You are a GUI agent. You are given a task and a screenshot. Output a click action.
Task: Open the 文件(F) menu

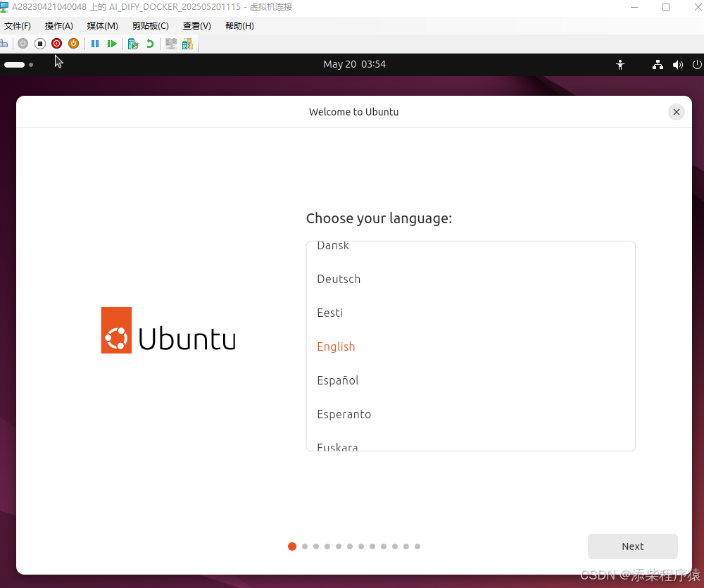coord(18,26)
